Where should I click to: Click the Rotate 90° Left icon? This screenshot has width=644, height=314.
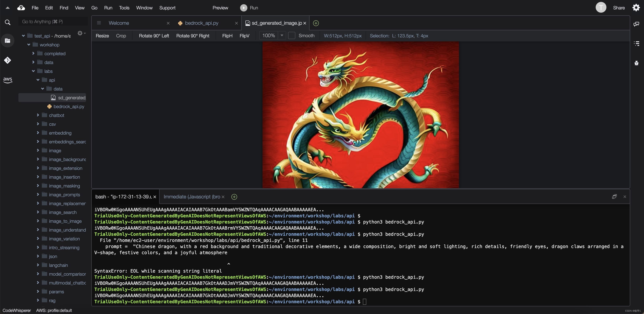pos(154,36)
